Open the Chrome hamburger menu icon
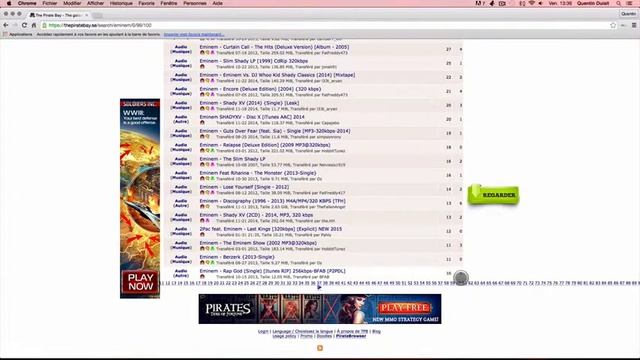This screenshot has height=360, width=640. tap(634, 25)
